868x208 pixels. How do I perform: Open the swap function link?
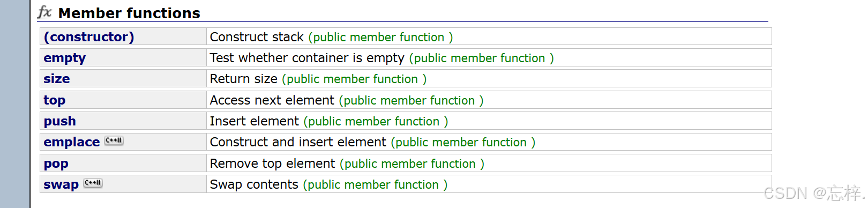tap(61, 184)
